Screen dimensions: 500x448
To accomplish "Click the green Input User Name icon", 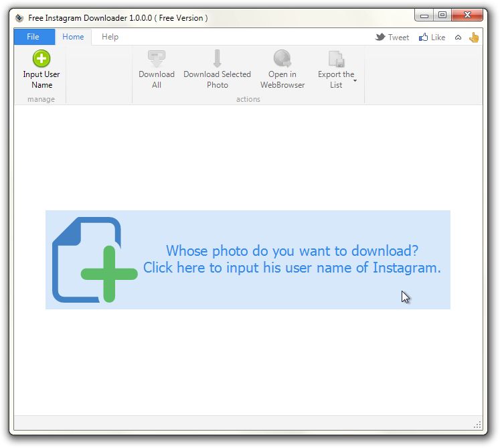I will point(41,58).
